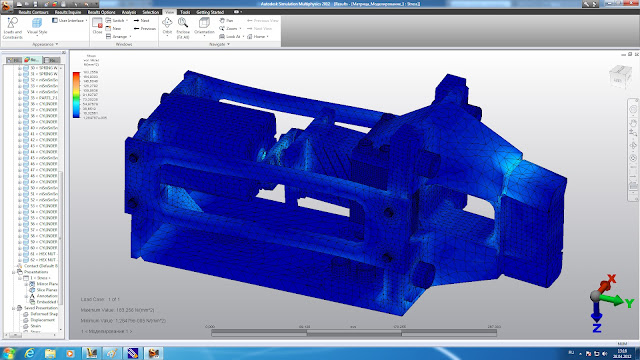Viewport: 640px width, 360px height.
Task: Switch to the Results Contours tab
Action: click(x=33, y=12)
